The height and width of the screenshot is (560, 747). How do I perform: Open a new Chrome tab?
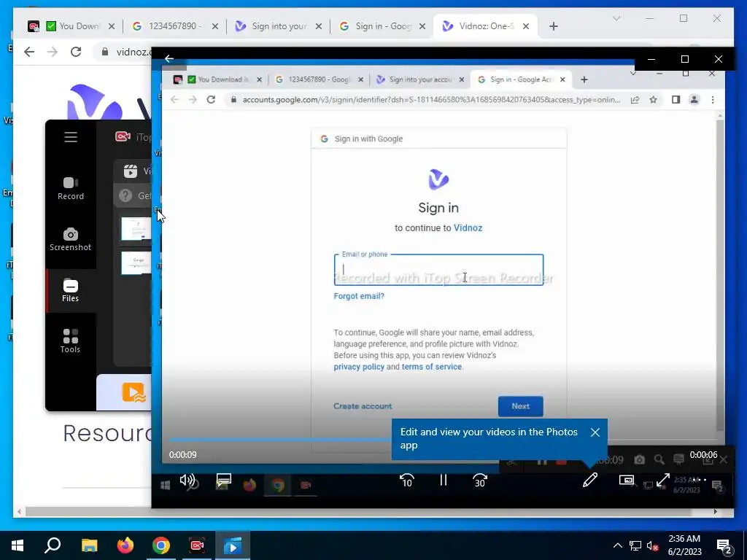pyautogui.click(x=553, y=26)
